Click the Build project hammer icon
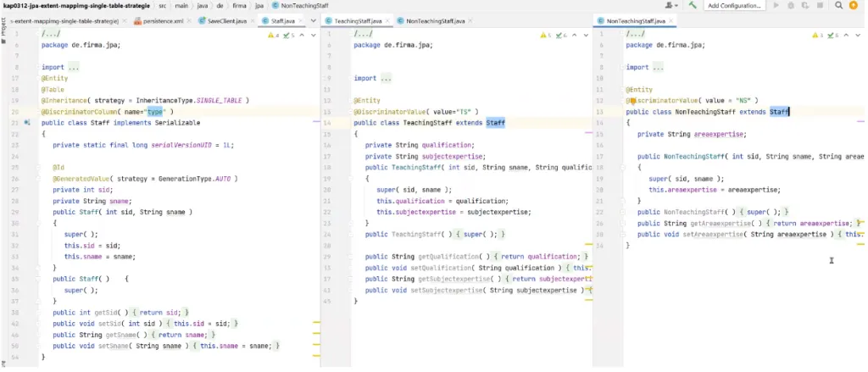 click(692, 6)
